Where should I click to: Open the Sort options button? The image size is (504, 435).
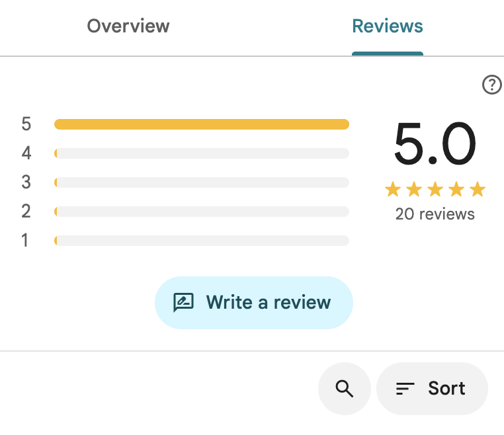point(432,389)
